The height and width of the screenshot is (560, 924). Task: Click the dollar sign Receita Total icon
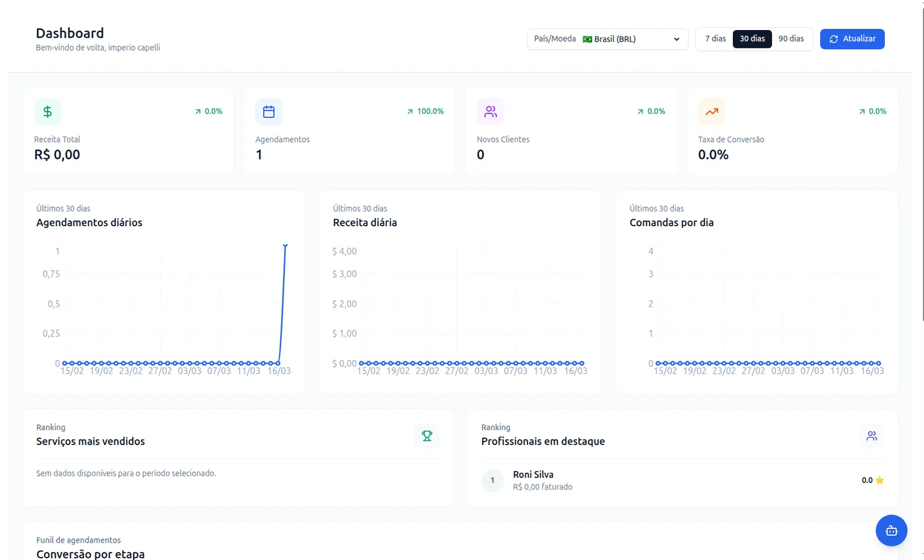47,111
